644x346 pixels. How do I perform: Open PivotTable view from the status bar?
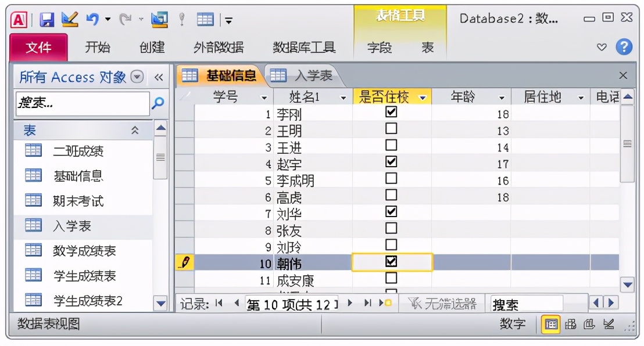pyautogui.click(x=570, y=324)
